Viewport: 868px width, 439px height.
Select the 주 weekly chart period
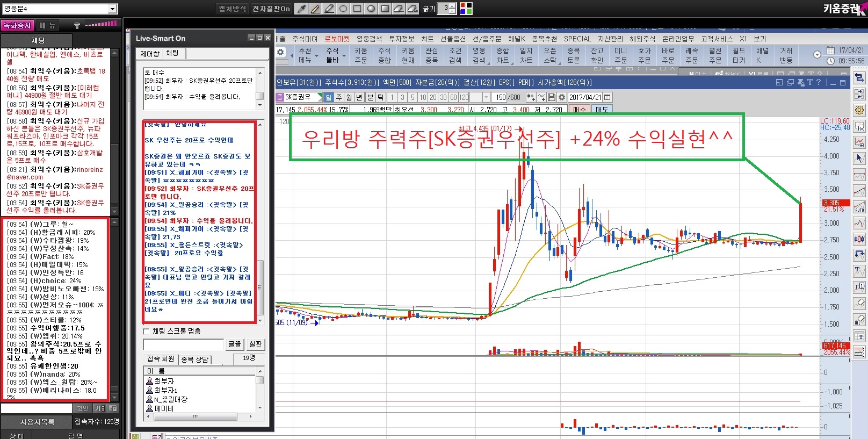[x=339, y=97]
